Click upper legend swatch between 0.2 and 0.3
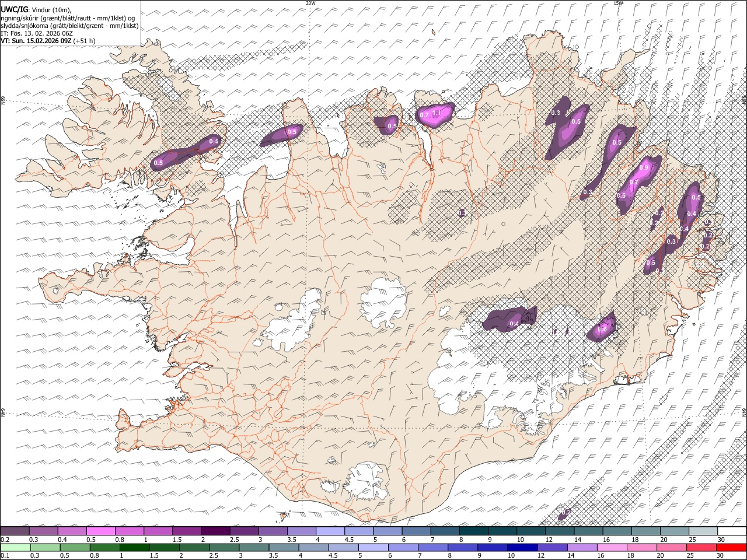 pyautogui.click(x=15, y=531)
